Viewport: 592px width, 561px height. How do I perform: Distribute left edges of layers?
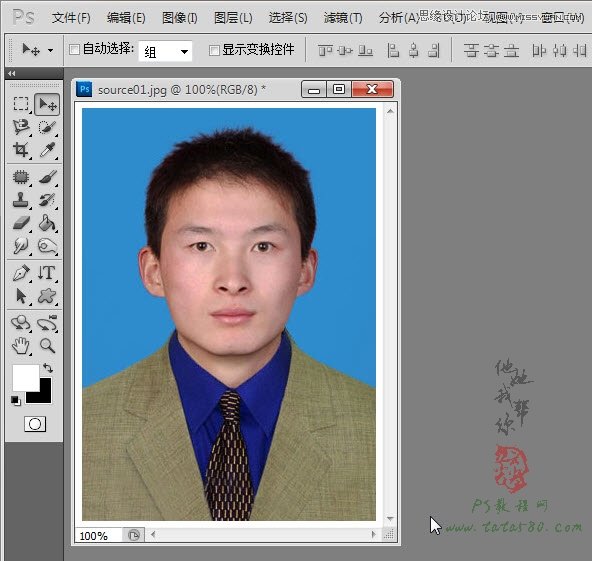[x=539, y=50]
